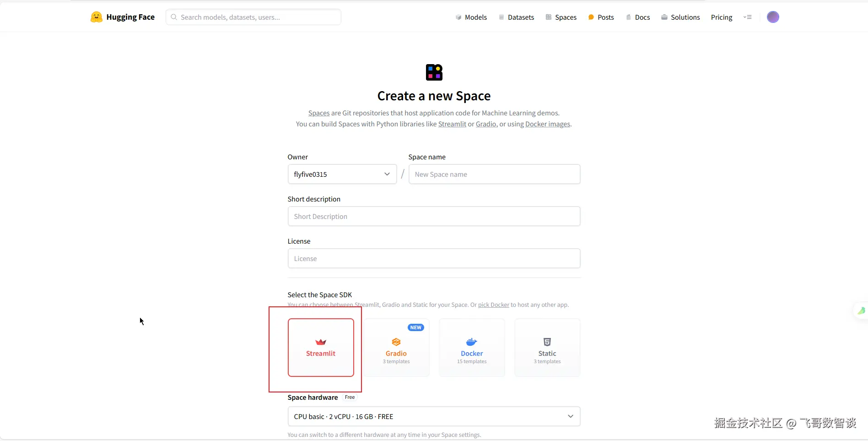This screenshot has height=441, width=868.
Task: Select the Streamlit SDK card
Action: click(x=321, y=348)
